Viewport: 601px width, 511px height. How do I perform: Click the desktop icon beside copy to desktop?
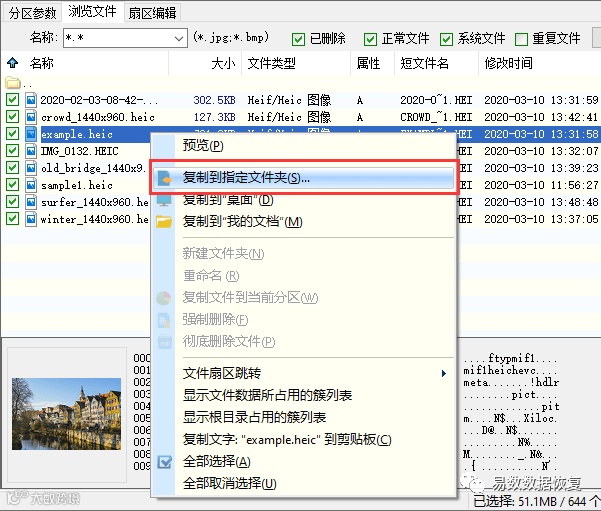point(164,200)
